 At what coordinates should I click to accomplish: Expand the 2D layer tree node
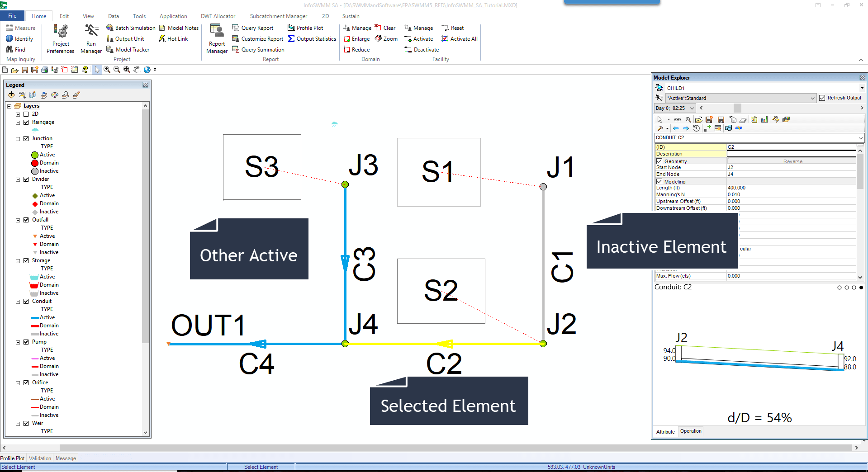[x=18, y=114]
